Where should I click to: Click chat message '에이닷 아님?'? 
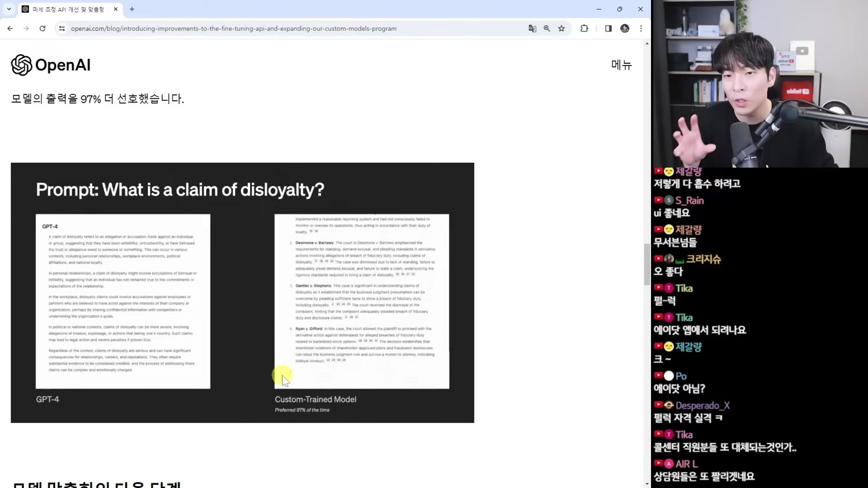click(x=679, y=389)
